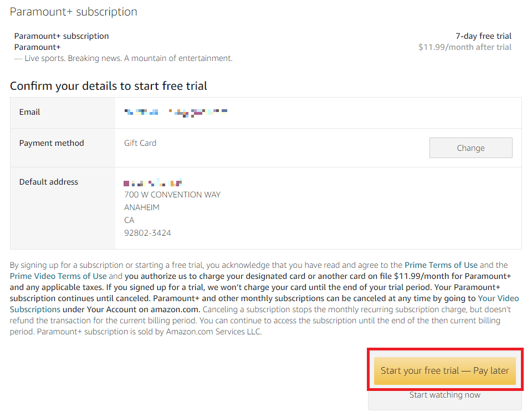Select the 92802-3424 ZIP code
Viewport: 532px width, 417px height.
click(x=147, y=233)
